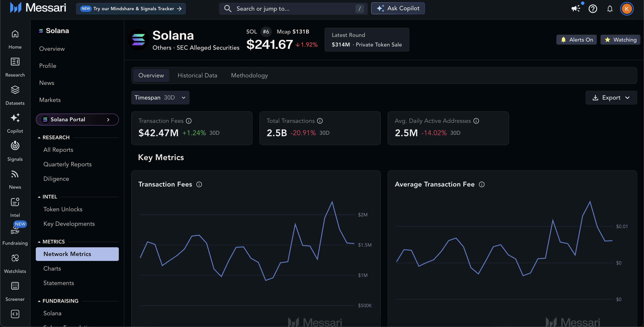Screen dimensions: 644x327
Task: Open Overview in Solana sidebar
Action: [x=52, y=49]
